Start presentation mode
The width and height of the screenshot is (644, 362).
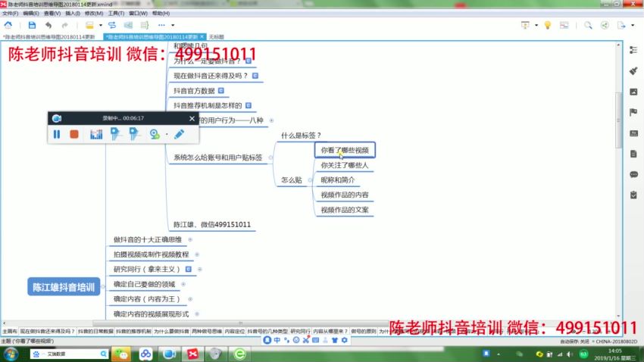pyautogui.click(x=525, y=25)
